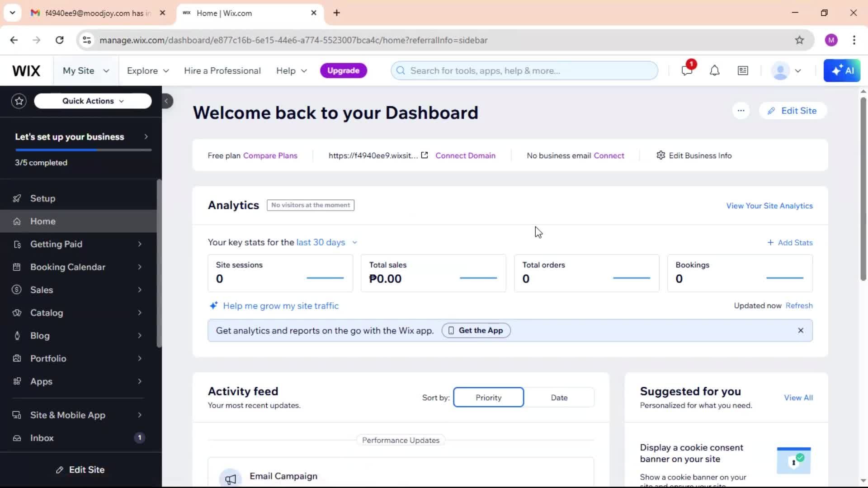This screenshot has height=488, width=868.
Task: Click the Site sessions stat card
Action: coord(280,273)
